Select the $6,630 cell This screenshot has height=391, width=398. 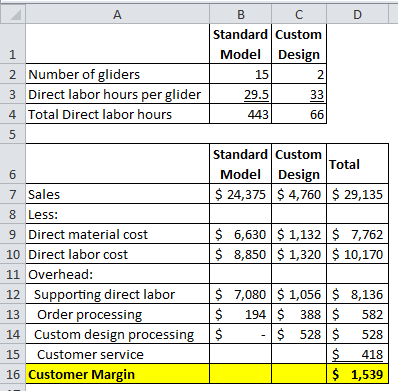tap(240, 234)
